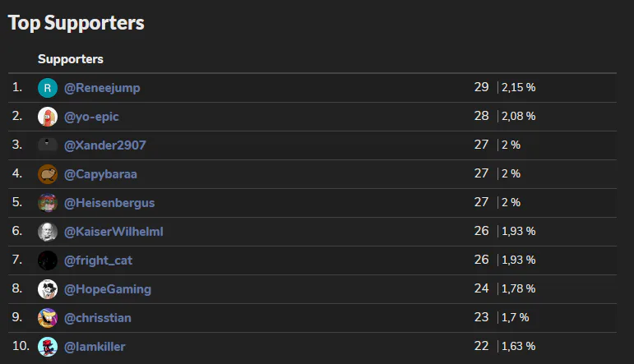Click Capybaraa's avatar picture
The image size is (634, 364).
pos(48,174)
